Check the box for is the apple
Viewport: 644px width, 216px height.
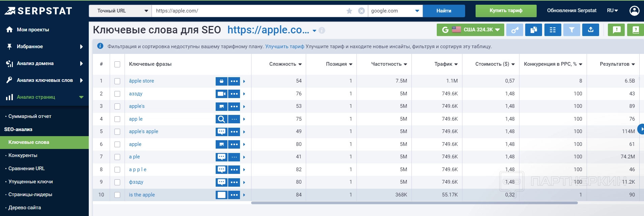117,195
